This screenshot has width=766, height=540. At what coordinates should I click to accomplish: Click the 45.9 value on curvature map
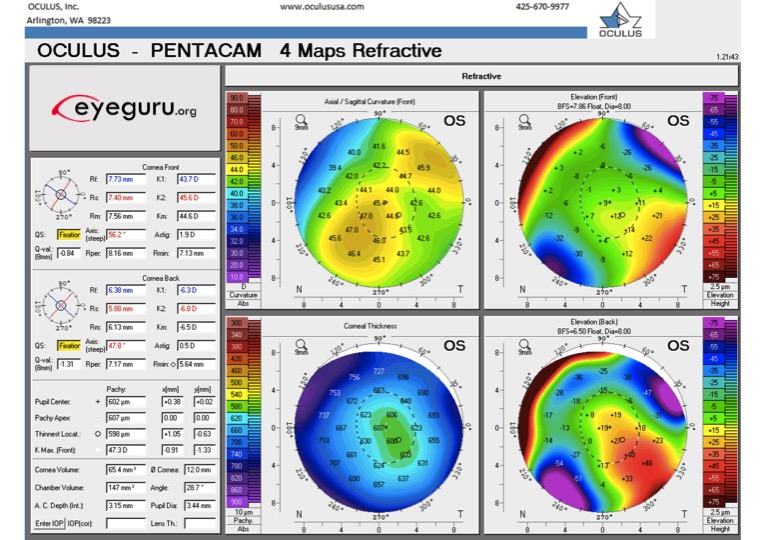point(424,168)
